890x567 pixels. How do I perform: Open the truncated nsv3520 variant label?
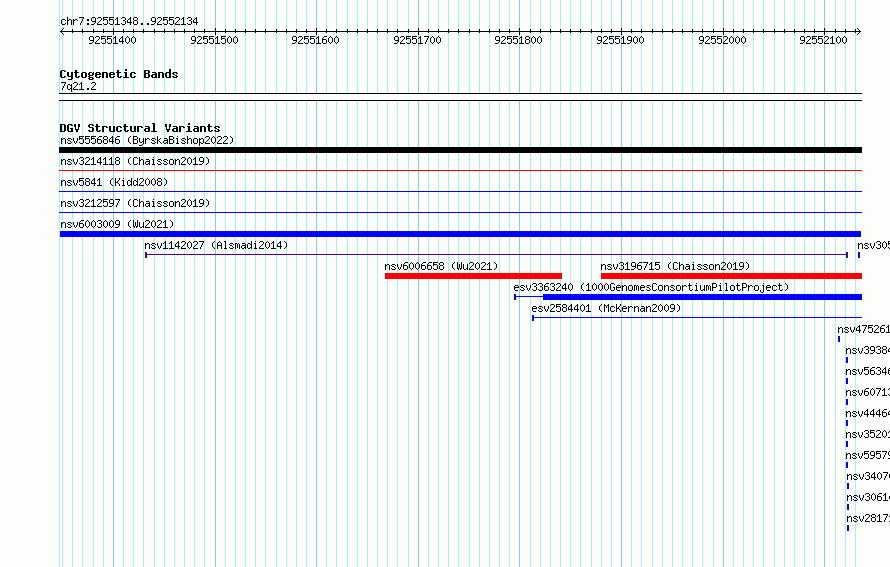coord(867,434)
